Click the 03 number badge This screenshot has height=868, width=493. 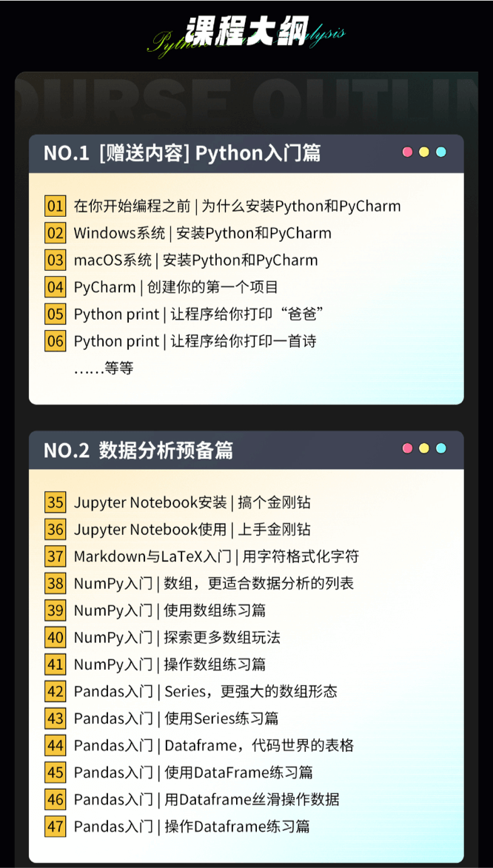[55, 260]
